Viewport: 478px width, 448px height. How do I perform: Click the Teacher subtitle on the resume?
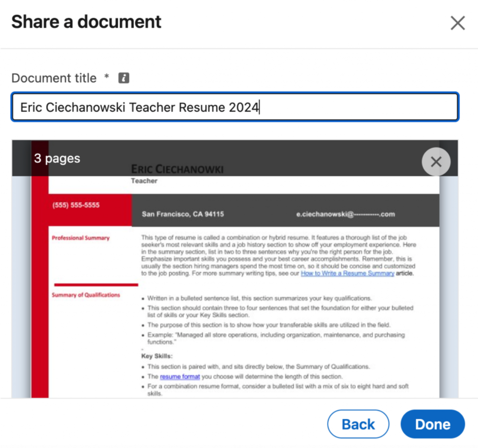[144, 181]
